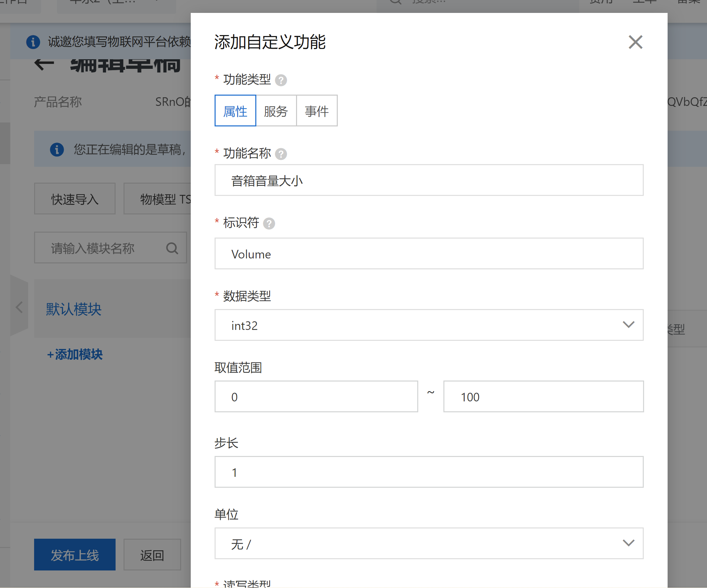Click help icon beside 标识符 label
Screen dimensions: 707x588
269,223
